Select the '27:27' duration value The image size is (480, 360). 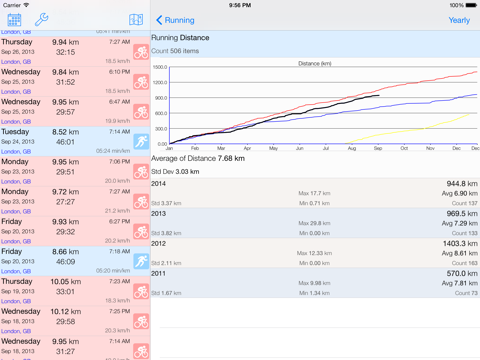click(x=66, y=202)
